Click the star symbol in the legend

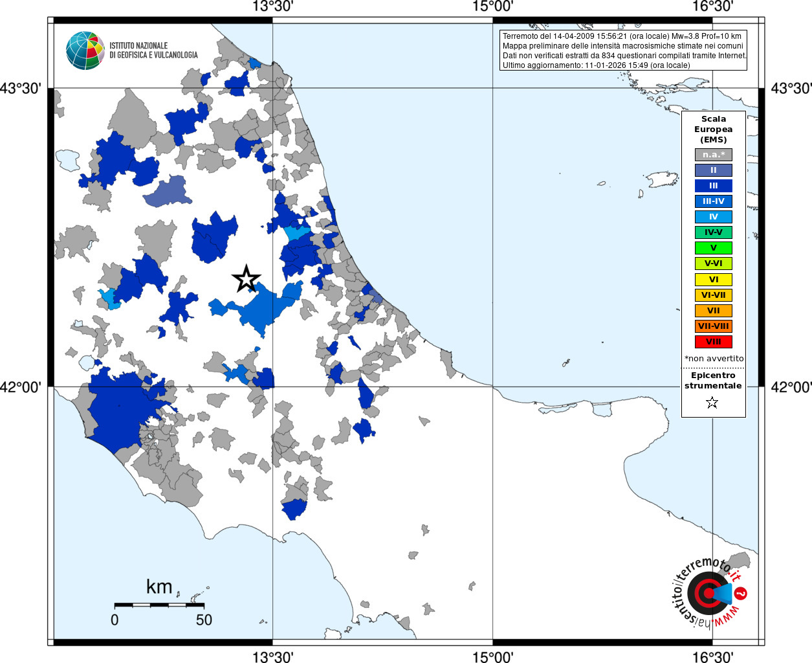[712, 403]
